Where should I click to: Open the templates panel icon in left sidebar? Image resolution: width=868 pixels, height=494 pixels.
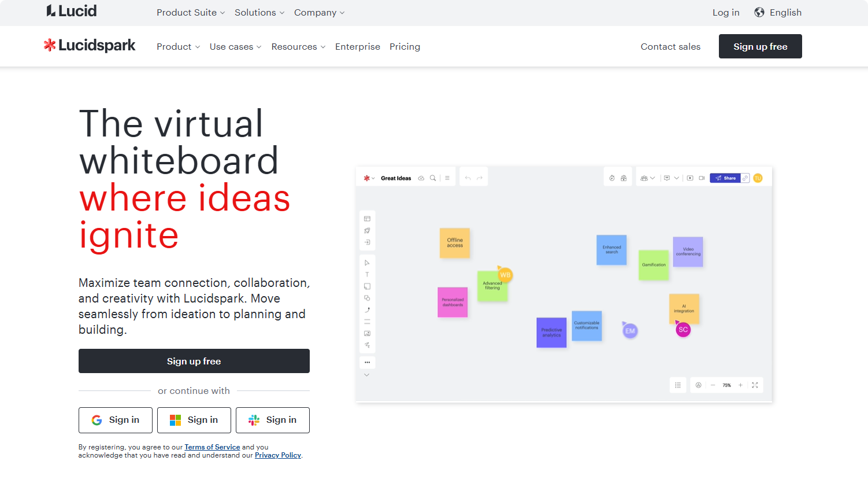[367, 219]
